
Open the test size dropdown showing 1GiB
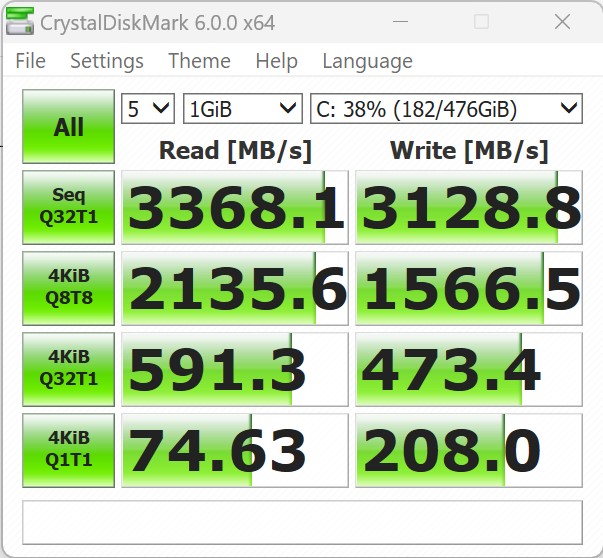click(243, 109)
